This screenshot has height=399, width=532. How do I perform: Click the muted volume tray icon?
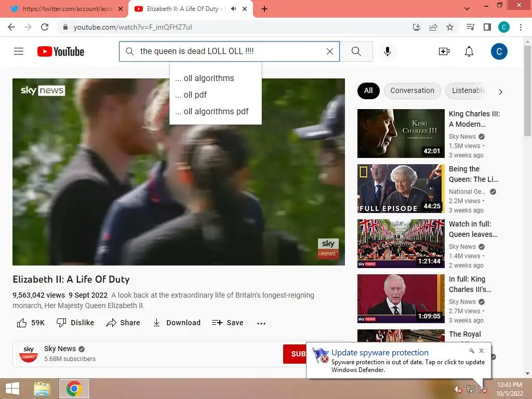(458, 389)
